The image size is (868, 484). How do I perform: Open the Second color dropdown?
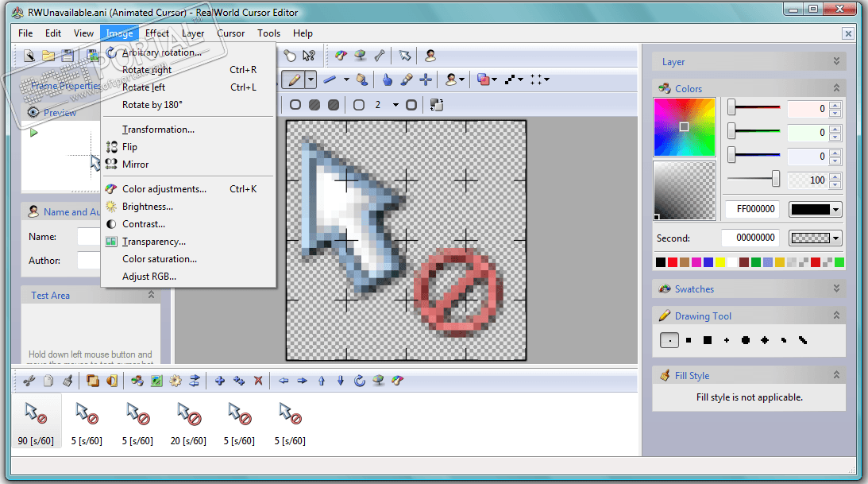pos(836,238)
